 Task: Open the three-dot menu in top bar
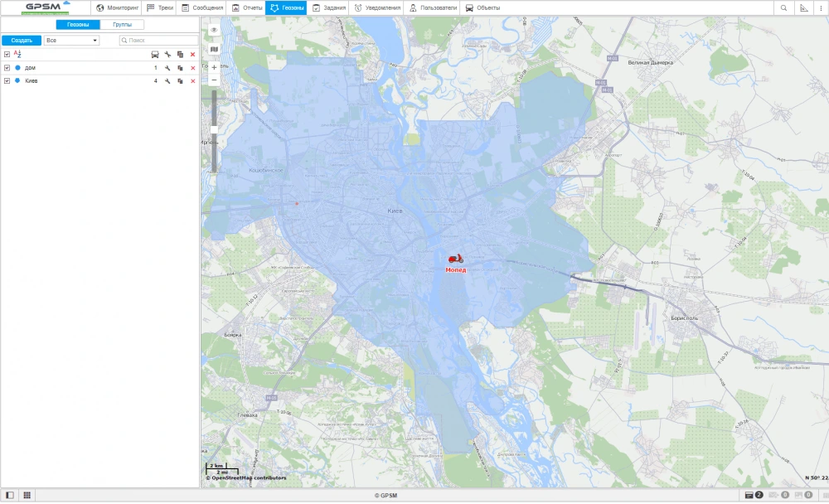click(x=821, y=7)
